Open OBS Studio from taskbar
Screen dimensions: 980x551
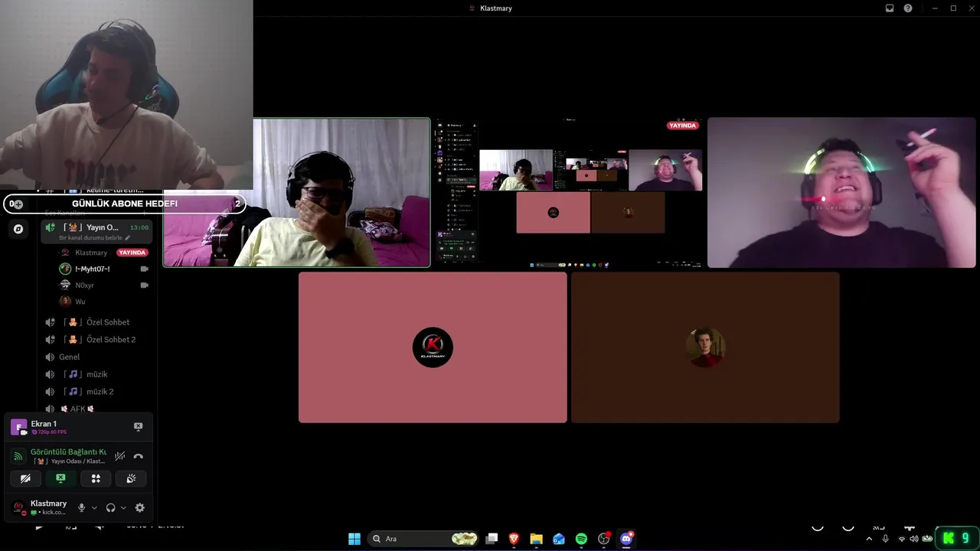(604, 539)
